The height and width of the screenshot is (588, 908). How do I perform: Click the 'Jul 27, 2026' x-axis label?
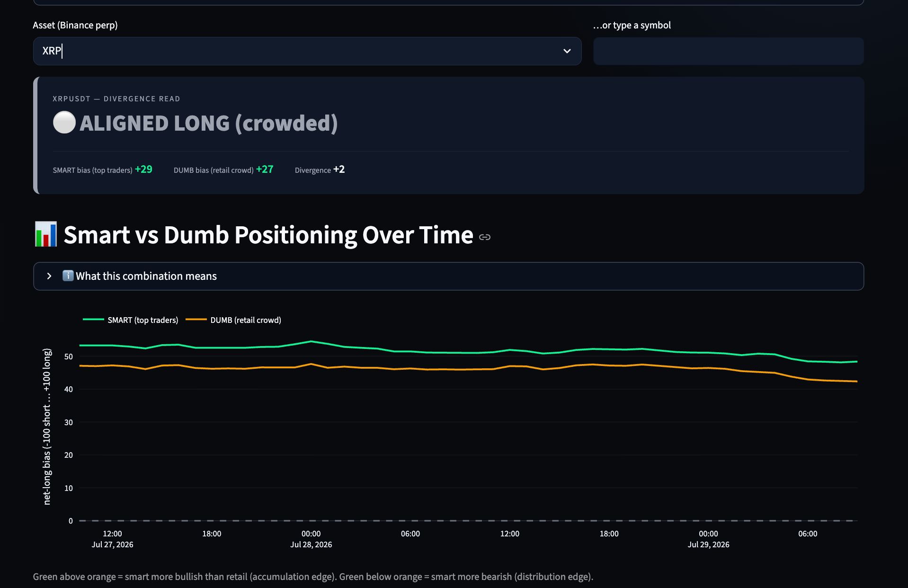112,544
